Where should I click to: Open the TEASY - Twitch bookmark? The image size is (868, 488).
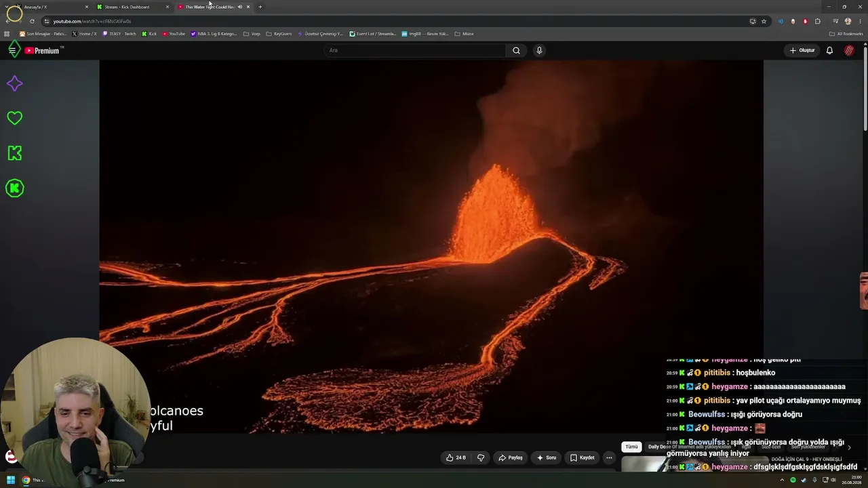pyautogui.click(x=119, y=33)
